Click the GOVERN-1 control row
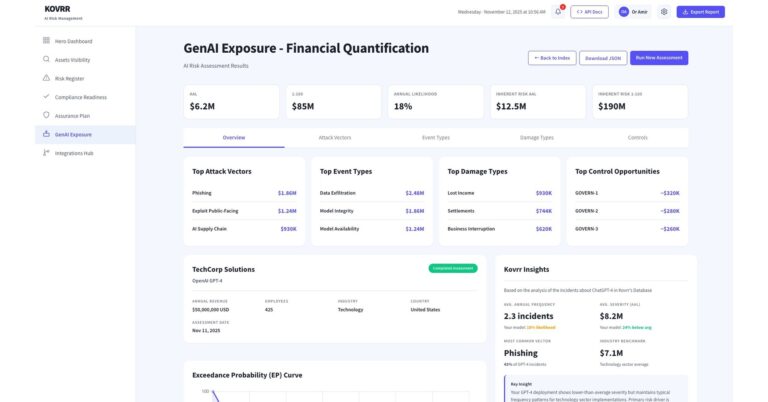The width and height of the screenshot is (768, 402). point(627,193)
